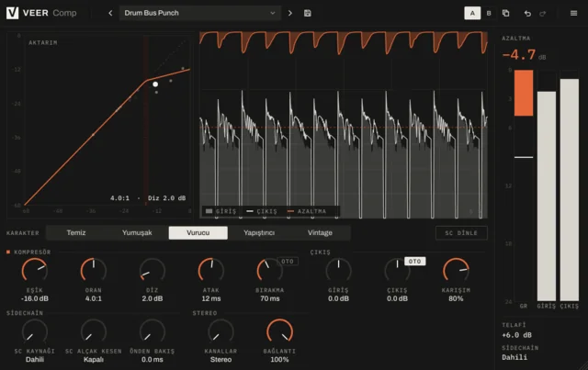The width and height of the screenshot is (588, 370).
Task: Click the EŞİK threshold knob
Action: 35,270
